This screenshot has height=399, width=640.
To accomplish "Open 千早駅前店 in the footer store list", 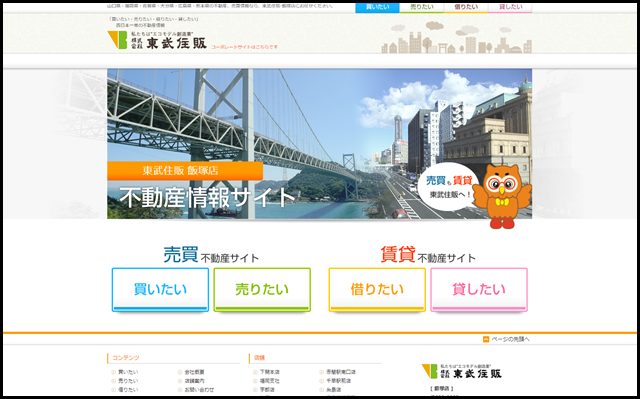I will coord(338,381).
